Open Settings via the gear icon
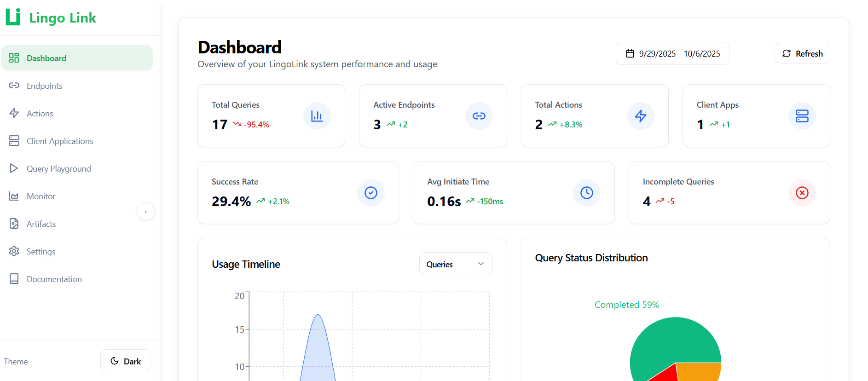868x381 pixels. (x=14, y=251)
